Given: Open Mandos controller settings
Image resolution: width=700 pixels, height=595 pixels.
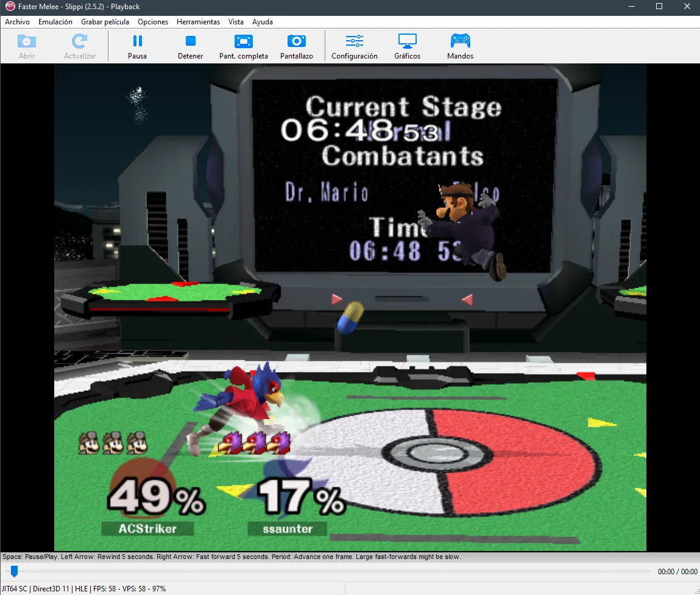Looking at the screenshot, I should click(x=460, y=46).
